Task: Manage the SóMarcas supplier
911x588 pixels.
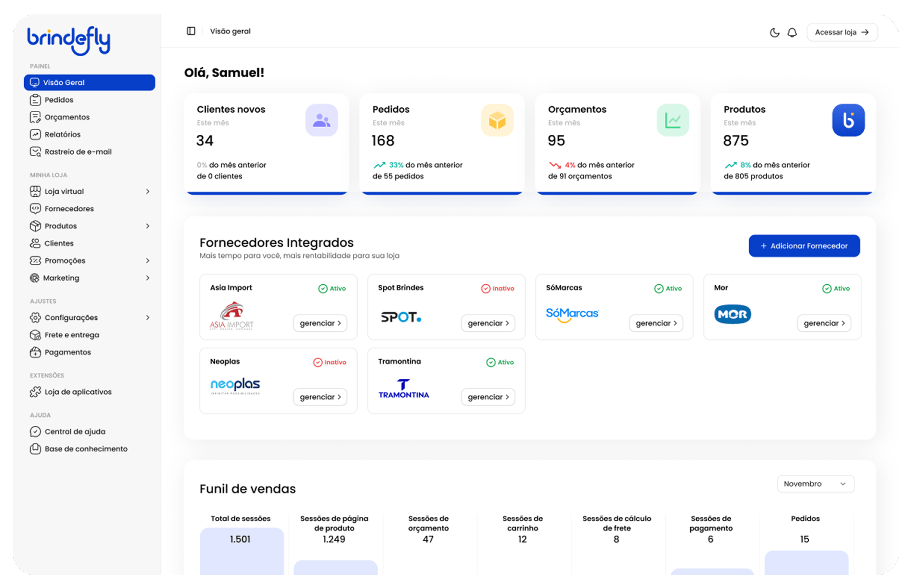Action: [656, 323]
